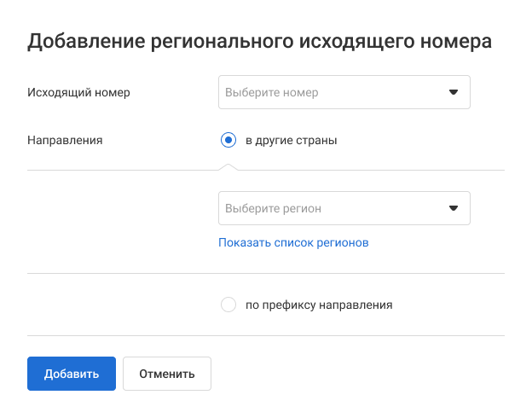Screen dimensions: 532x418
Task: Open the 'Показать список регионов' link
Action: [x=293, y=242]
